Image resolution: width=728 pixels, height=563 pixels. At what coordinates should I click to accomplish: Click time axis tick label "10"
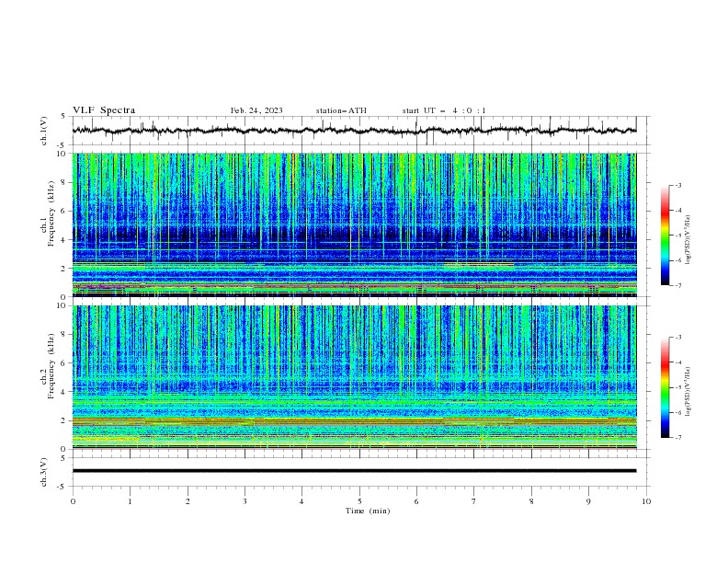[646, 501]
